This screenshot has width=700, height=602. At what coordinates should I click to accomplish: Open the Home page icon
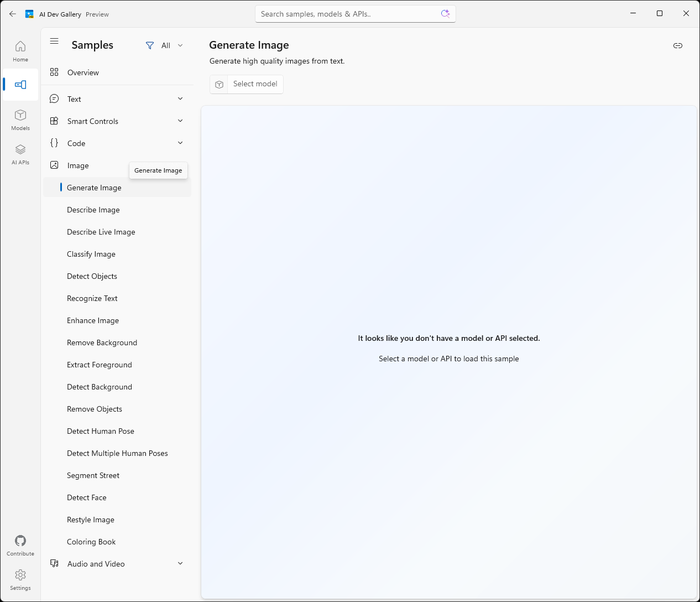20,46
